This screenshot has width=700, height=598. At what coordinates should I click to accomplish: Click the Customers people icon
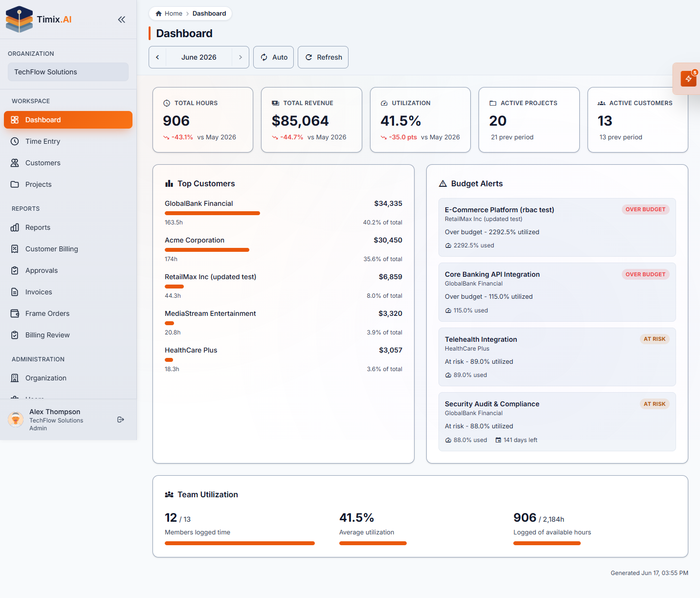click(x=15, y=163)
